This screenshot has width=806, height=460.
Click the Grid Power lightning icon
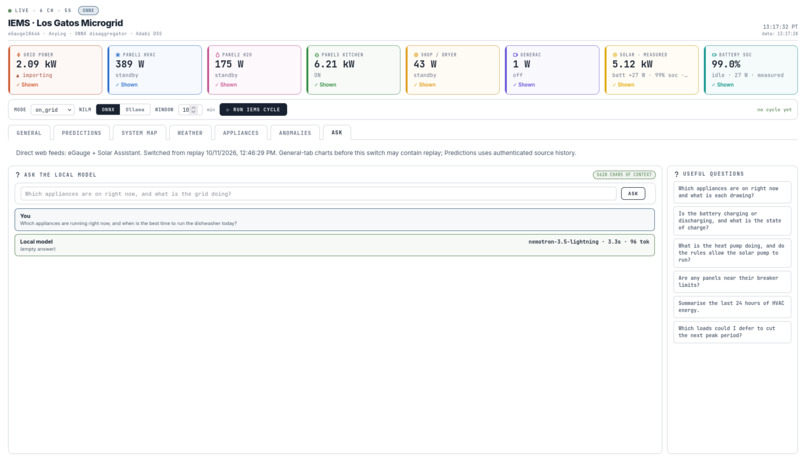(x=19, y=54)
